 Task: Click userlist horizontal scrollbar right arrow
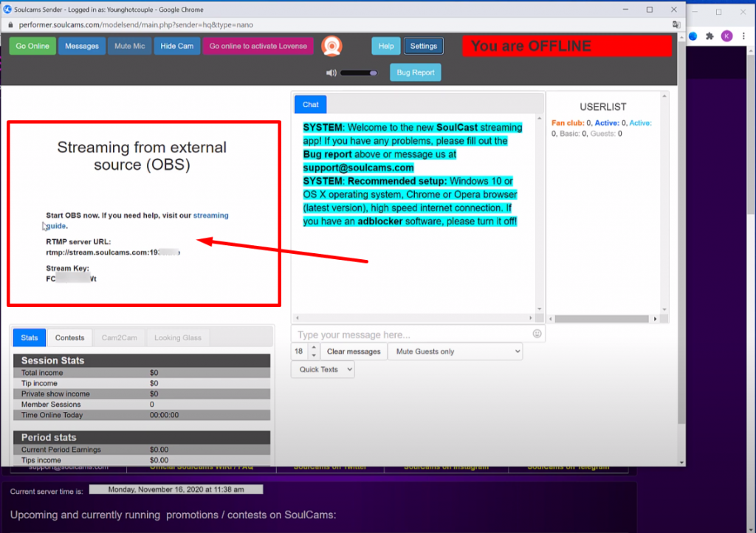tap(655, 319)
